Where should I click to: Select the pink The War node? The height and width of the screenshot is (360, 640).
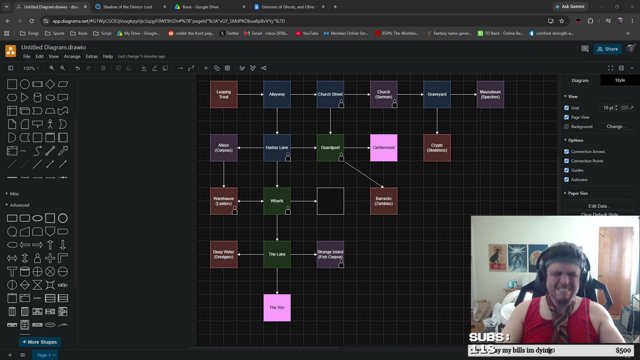pyautogui.click(x=277, y=307)
